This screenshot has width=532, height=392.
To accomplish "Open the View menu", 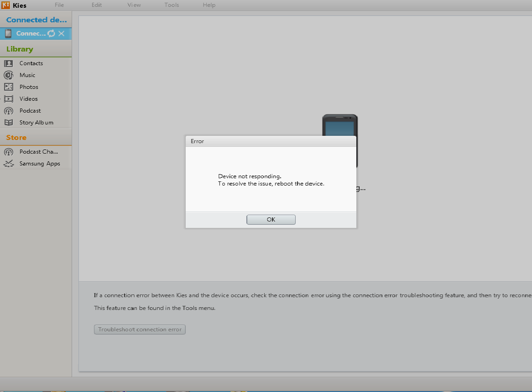I will [x=134, y=5].
